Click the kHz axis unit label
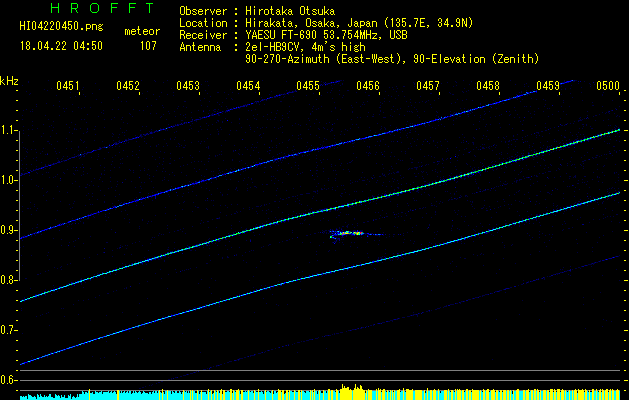The image size is (629, 400). point(9,81)
